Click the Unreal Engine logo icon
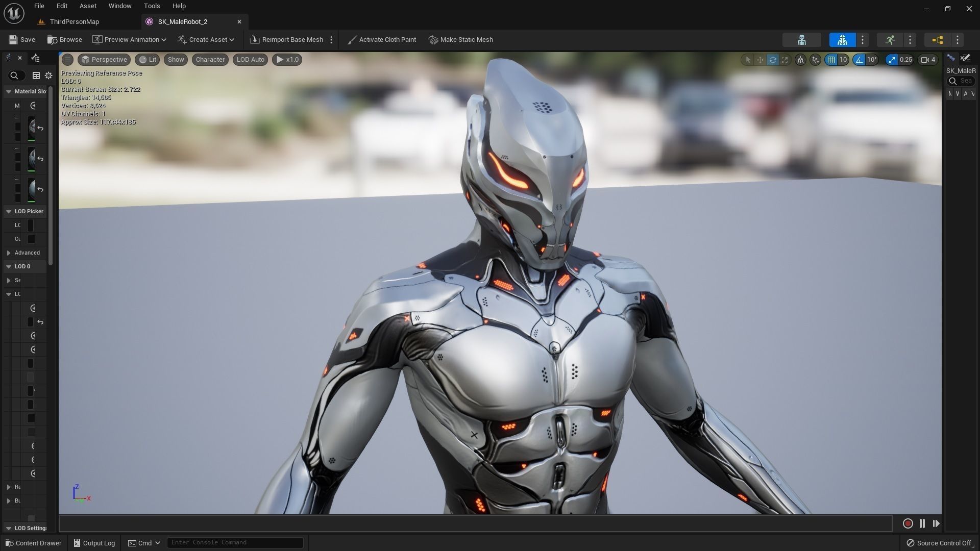Screen dimensions: 980x551 point(14,13)
